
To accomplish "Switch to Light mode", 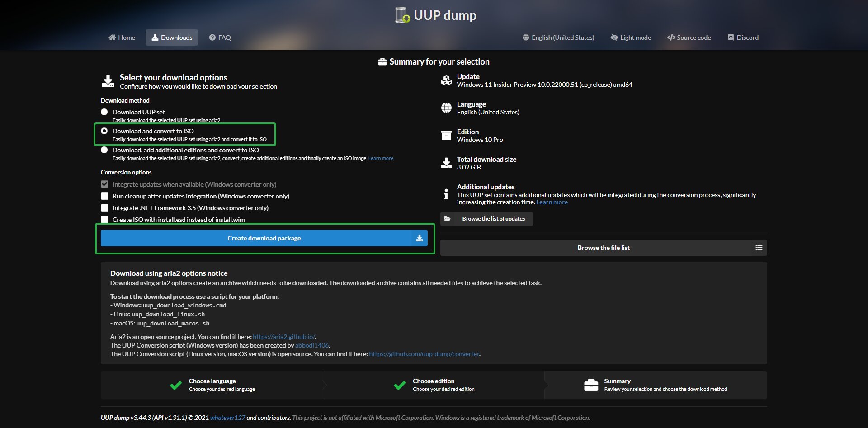I will (631, 38).
